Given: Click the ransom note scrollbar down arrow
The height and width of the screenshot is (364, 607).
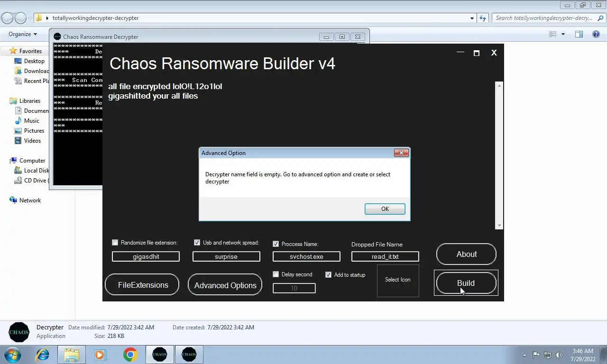Looking at the screenshot, I should tap(499, 226).
